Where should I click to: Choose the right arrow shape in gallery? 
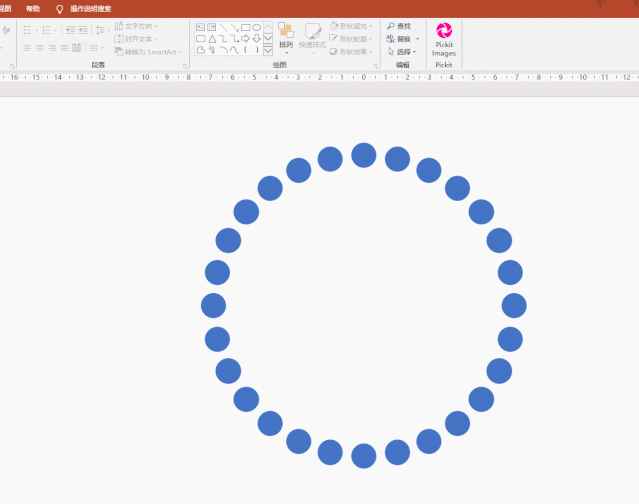tap(245, 39)
